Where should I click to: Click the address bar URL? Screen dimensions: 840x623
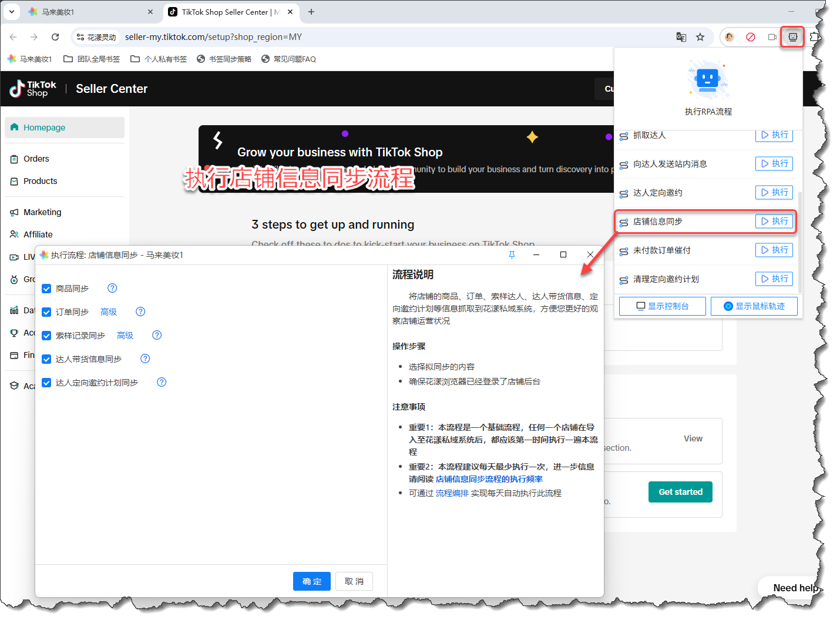213,37
